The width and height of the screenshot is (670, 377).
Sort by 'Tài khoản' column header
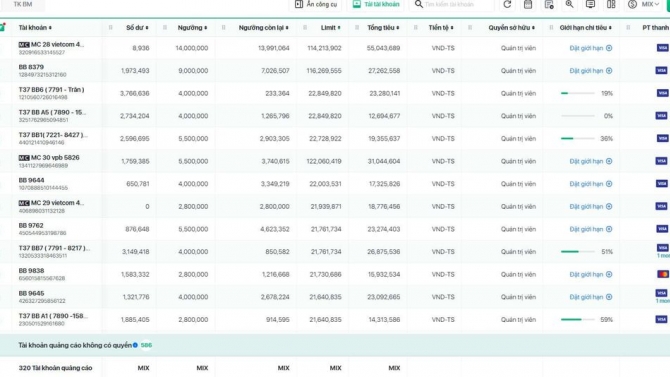(x=35, y=28)
